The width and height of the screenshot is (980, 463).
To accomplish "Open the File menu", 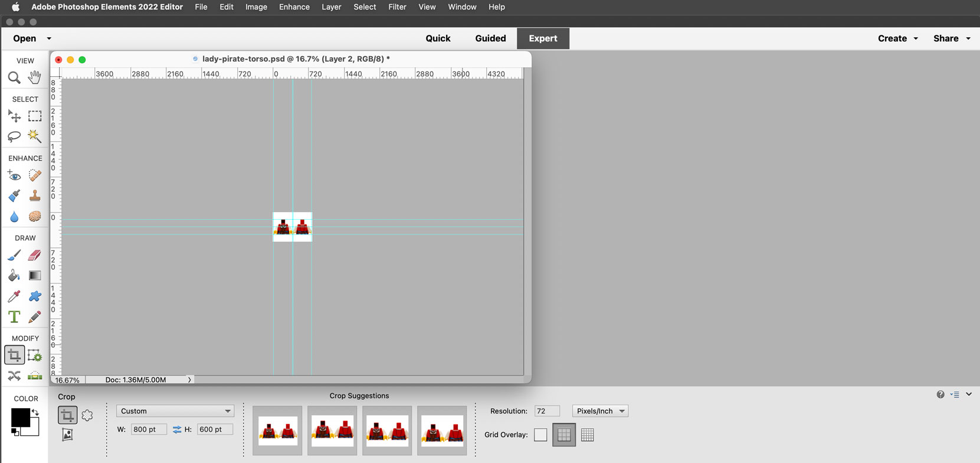I will [201, 7].
